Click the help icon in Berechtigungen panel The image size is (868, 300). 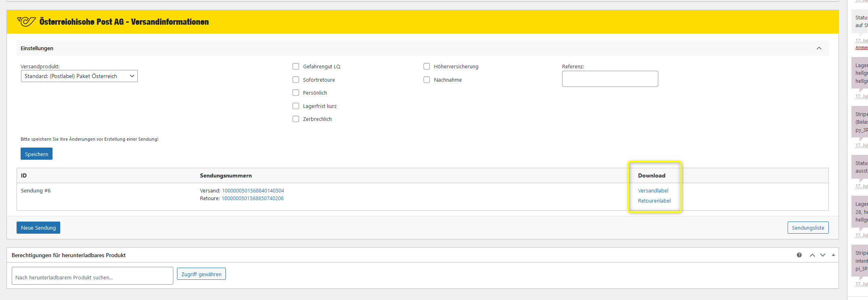point(799,255)
